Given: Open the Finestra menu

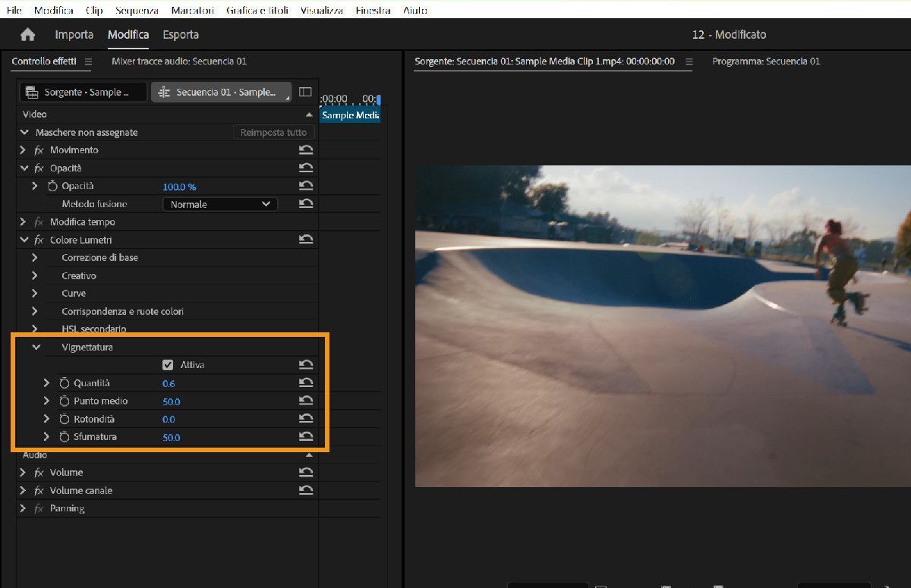Looking at the screenshot, I should click(x=373, y=11).
